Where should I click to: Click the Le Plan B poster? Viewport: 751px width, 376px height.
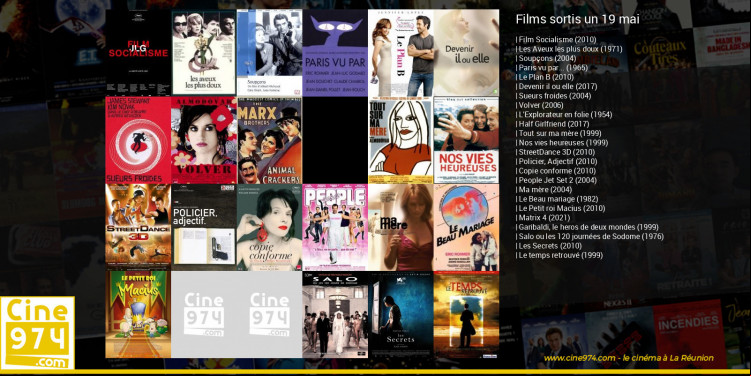(401, 53)
